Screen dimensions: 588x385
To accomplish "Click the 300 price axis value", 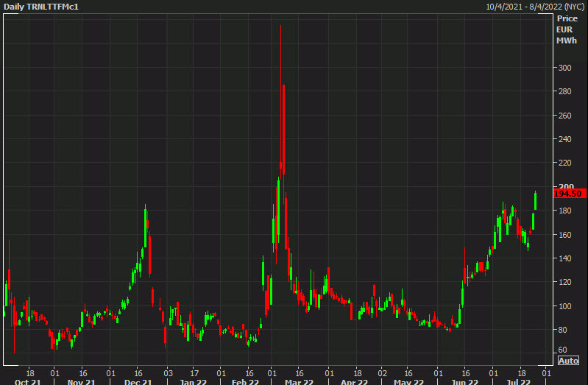I will coord(564,68).
